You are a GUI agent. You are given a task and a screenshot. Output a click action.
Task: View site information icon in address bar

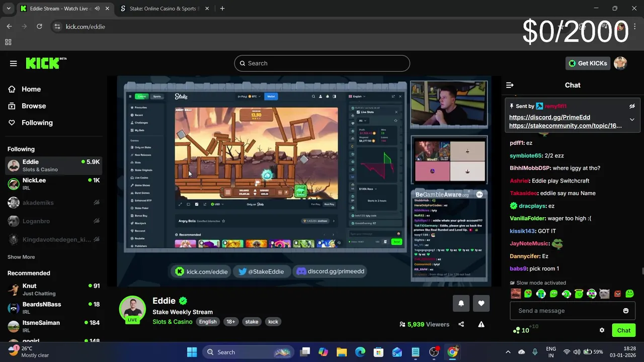click(57, 27)
